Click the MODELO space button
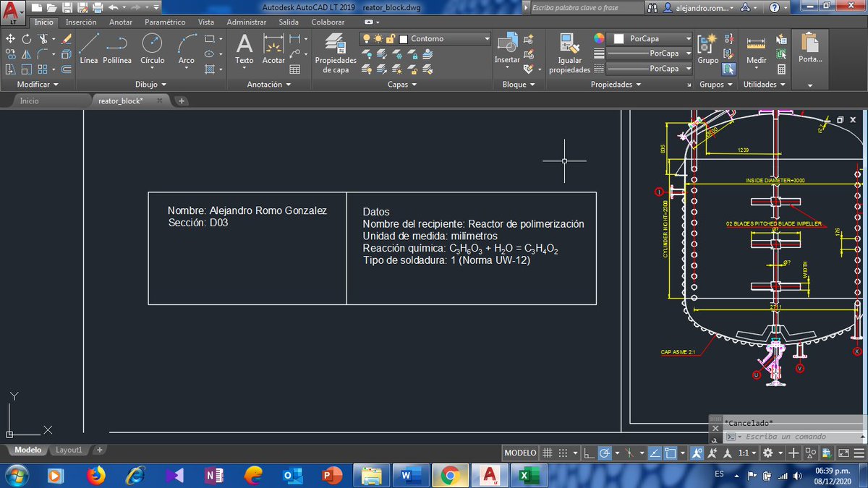This screenshot has height=488, width=868. (x=521, y=453)
